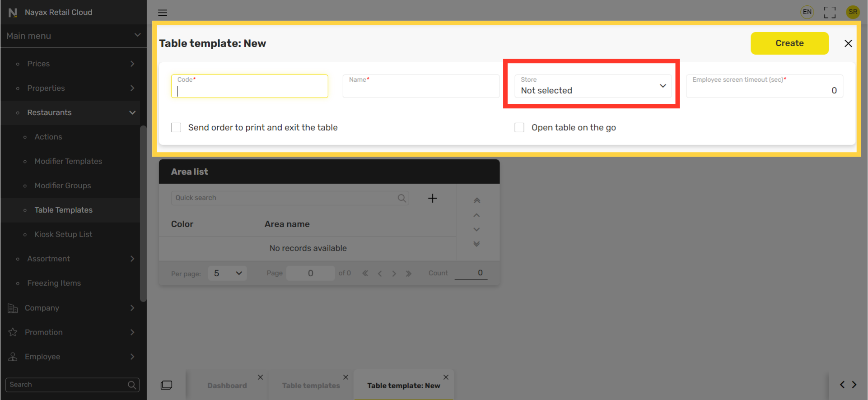Close the Table templates tab
The height and width of the screenshot is (400, 868).
pyautogui.click(x=345, y=377)
